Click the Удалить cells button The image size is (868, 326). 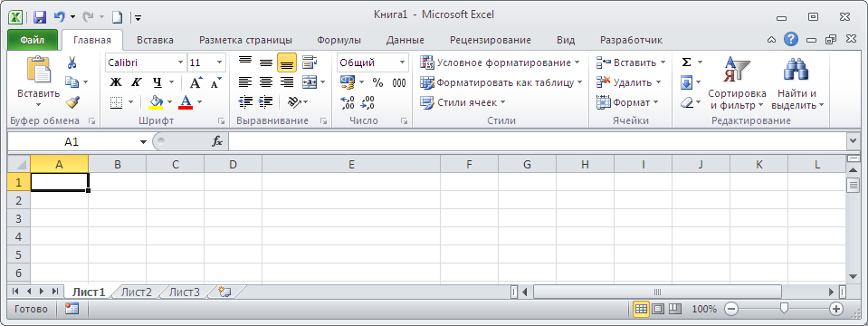click(x=629, y=82)
